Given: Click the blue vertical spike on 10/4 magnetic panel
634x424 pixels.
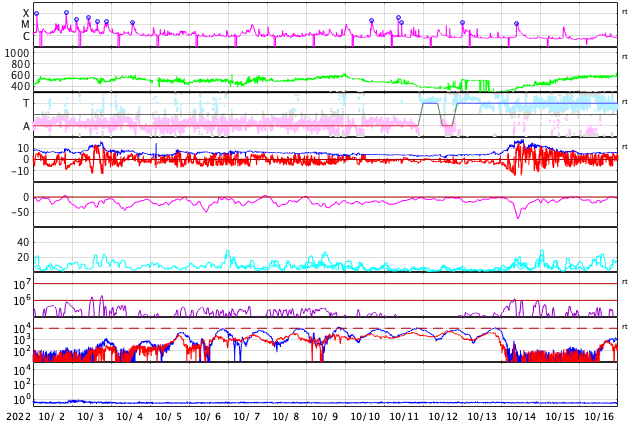Looking at the screenshot, I should pyautogui.click(x=156, y=150).
